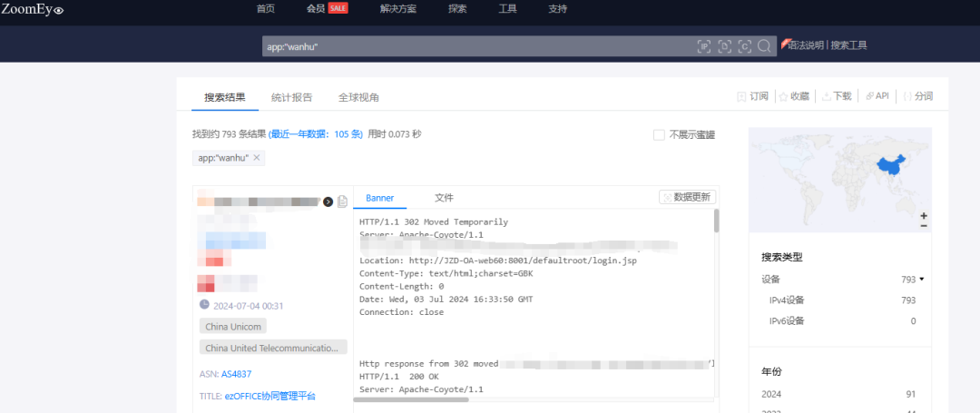The width and height of the screenshot is (980, 413).
Task: Toggle 不展示蜜罐 checkbox
Action: coord(659,135)
